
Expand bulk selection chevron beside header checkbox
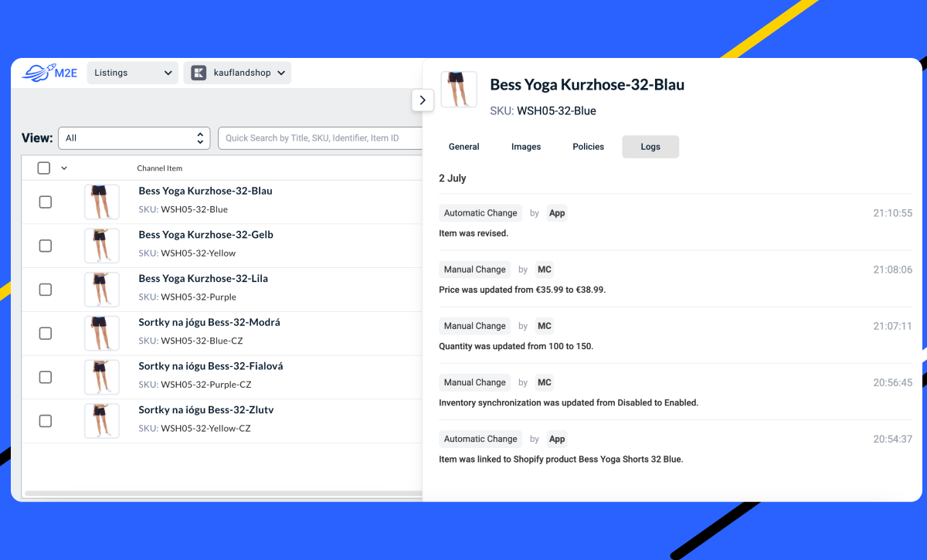click(x=64, y=168)
